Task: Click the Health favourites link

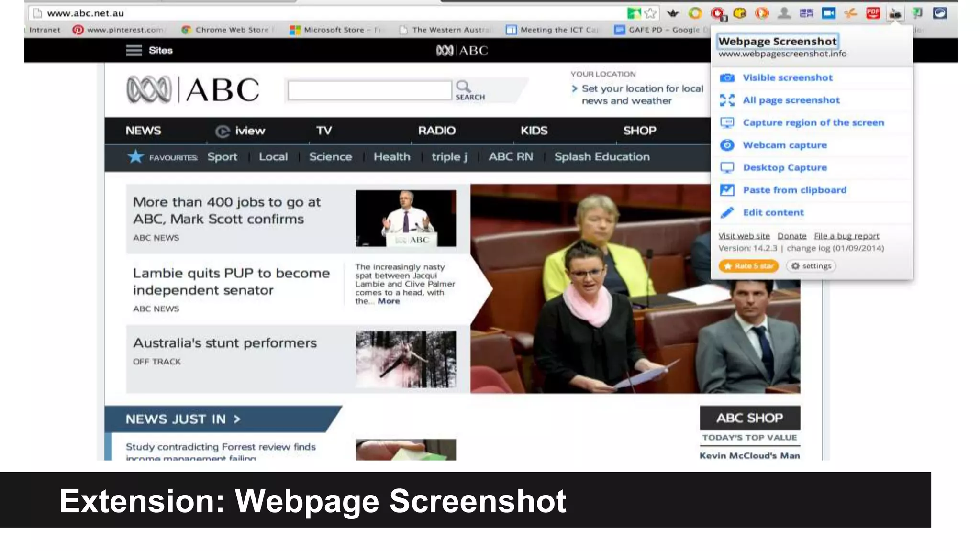Action: point(392,157)
